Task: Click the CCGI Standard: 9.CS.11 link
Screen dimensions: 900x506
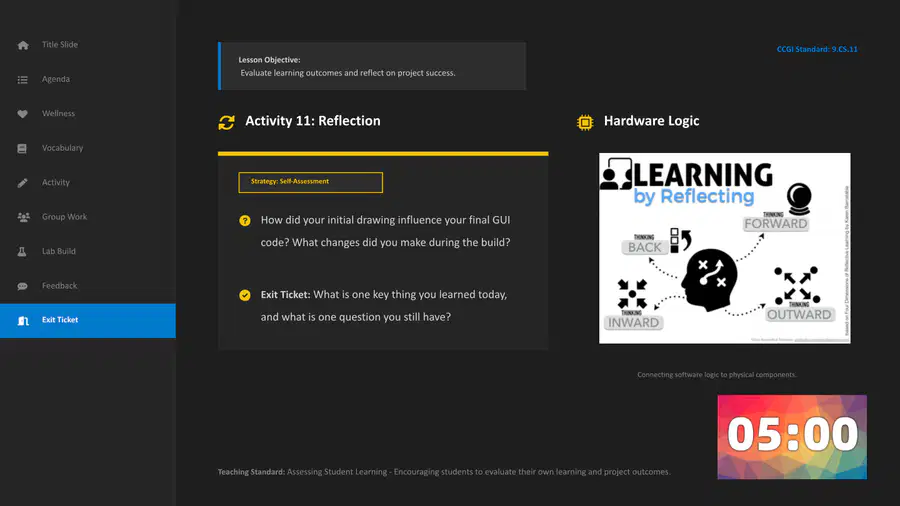Action: 817,49
